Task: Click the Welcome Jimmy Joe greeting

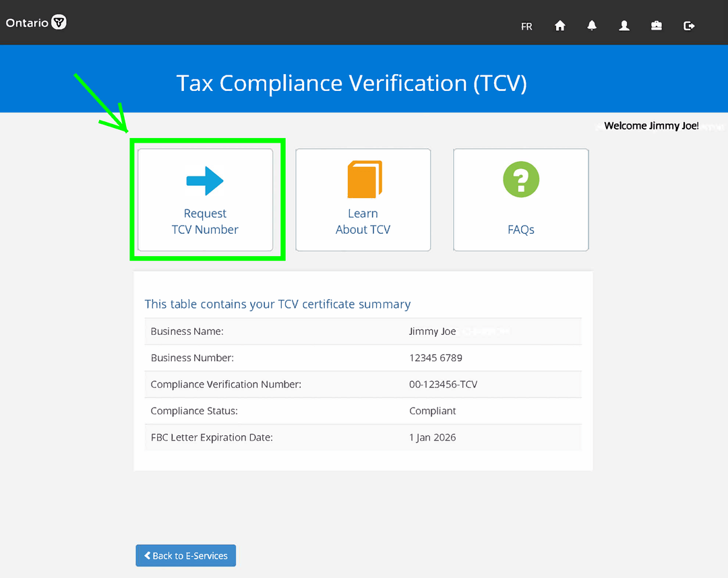Action: (649, 125)
